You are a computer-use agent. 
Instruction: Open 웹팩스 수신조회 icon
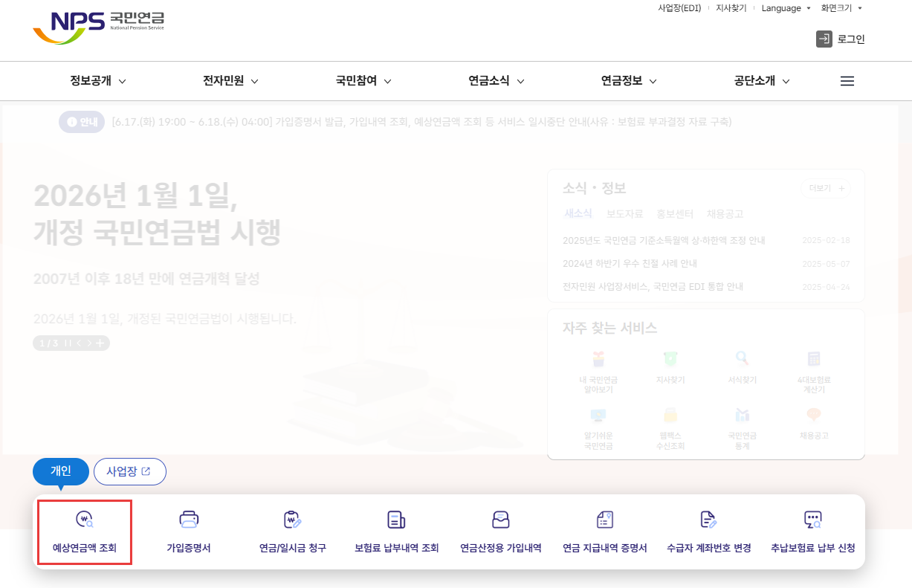670,422
